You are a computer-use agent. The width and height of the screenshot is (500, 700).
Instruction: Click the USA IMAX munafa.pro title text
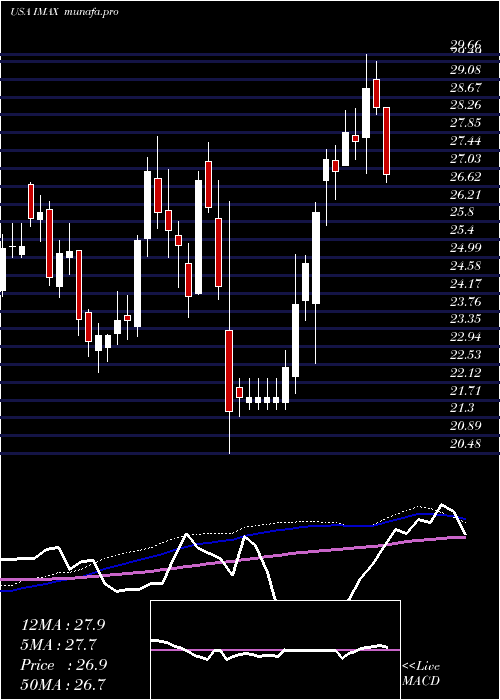pos(64,12)
